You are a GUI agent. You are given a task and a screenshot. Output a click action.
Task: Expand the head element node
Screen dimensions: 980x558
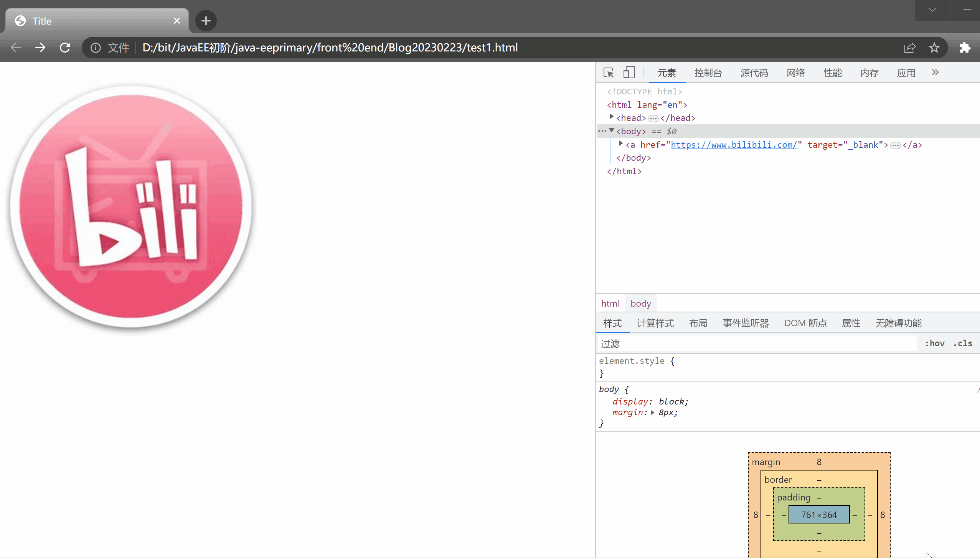(x=612, y=117)
